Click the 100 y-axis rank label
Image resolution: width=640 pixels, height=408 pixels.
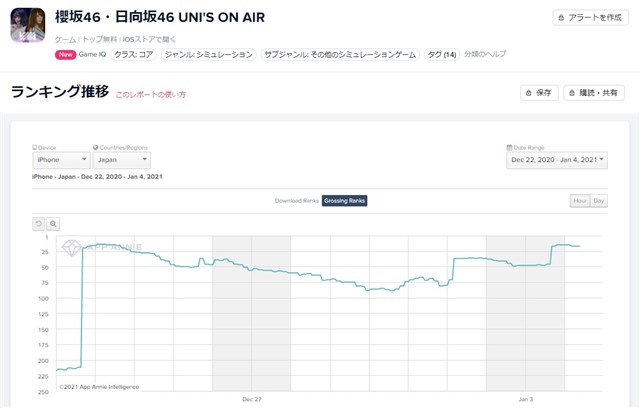43,299
